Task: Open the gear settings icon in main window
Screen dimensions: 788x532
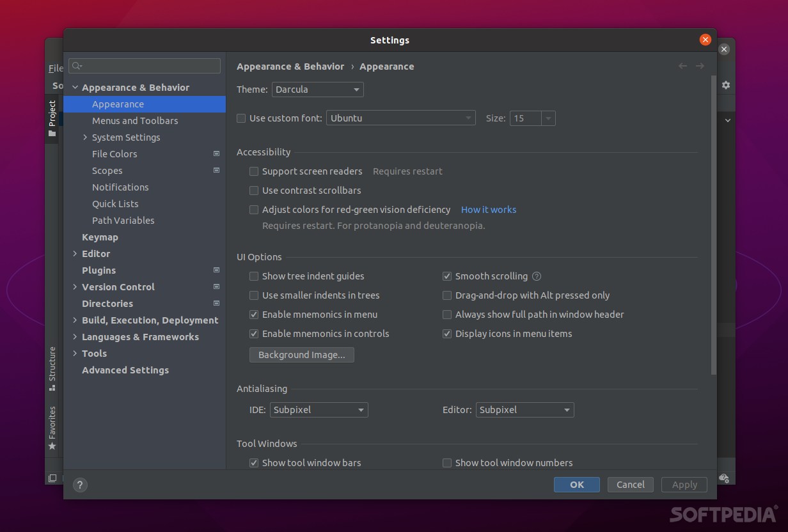Action: [726, 85]
